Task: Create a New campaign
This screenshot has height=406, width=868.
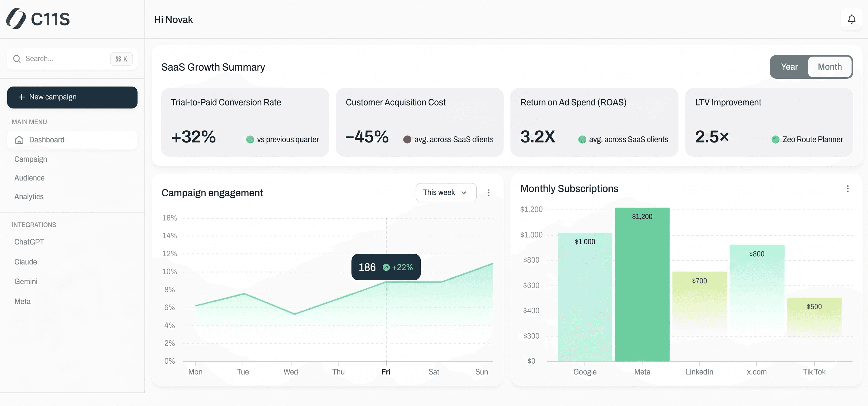Action: [x=72, y=97]
